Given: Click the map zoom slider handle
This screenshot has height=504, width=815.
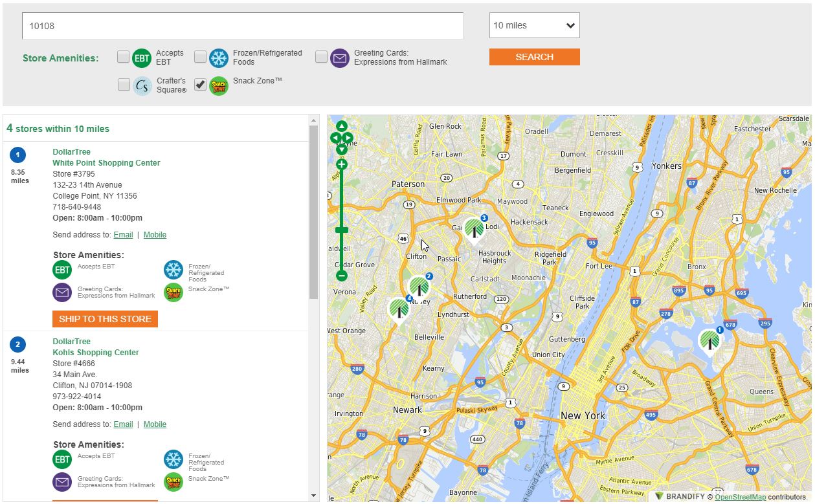Looking at the screenshot, I should pyautogui.click(x=342, y=230).
